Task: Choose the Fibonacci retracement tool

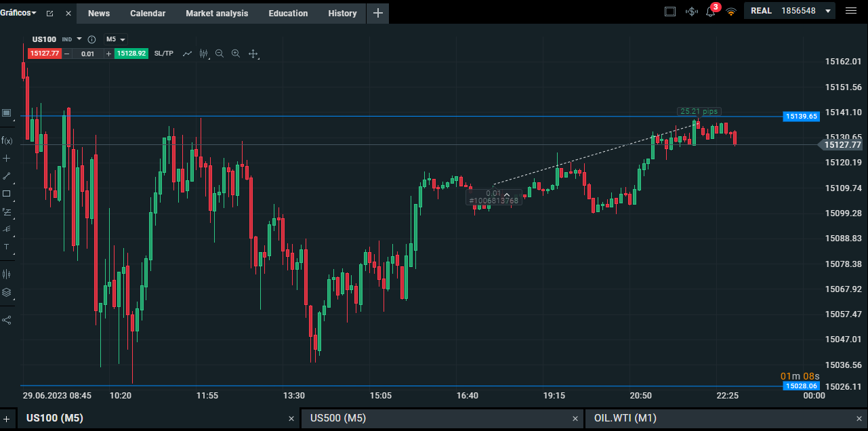Action: coord(7,211)
